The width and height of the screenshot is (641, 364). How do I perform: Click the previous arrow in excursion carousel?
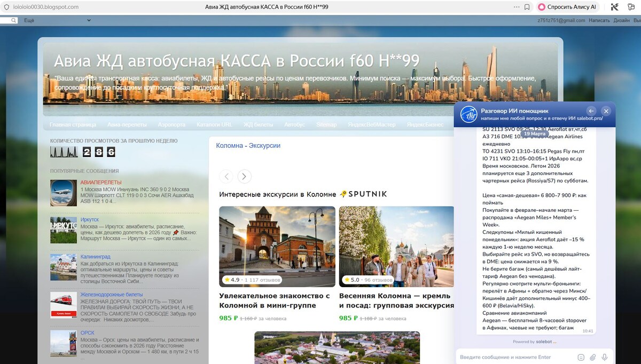(x=226, y=176)
